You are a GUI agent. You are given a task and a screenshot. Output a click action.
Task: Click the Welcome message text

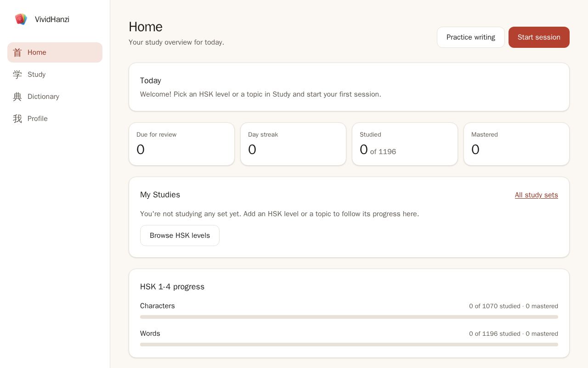click(260, 94)
